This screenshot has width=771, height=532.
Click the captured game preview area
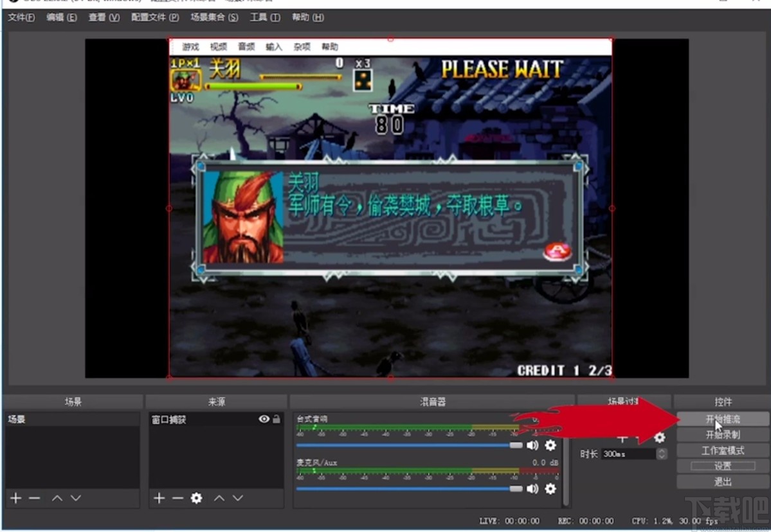390,208
